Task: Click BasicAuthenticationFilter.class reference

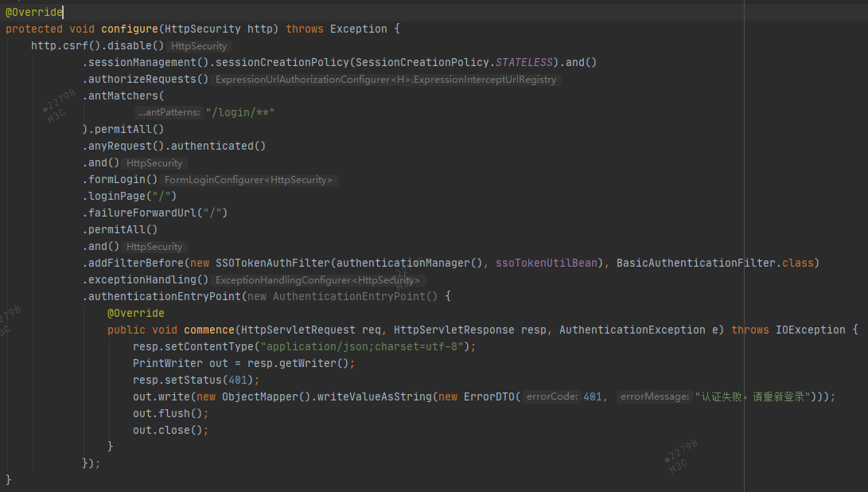Action: point(714,264)
